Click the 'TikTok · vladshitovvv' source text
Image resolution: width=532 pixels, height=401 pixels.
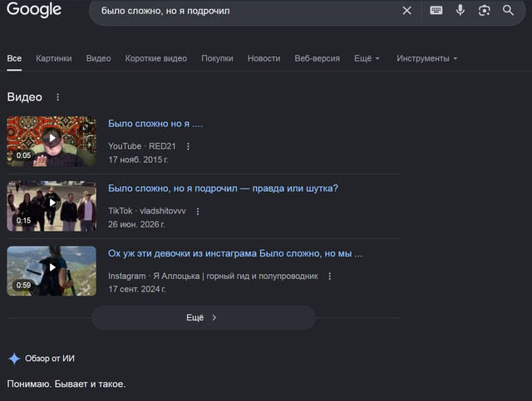click(147, 211)
